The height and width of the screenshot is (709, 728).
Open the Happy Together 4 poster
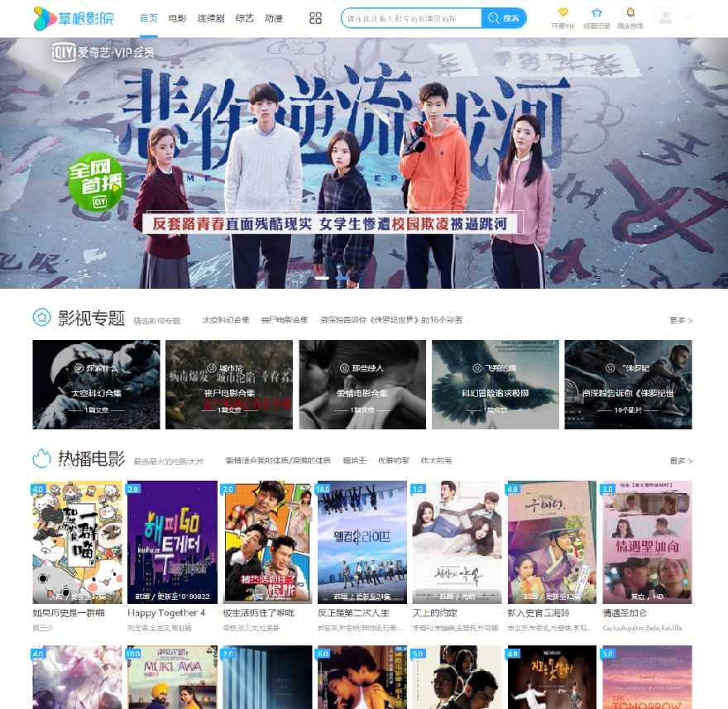coord(172,543)
